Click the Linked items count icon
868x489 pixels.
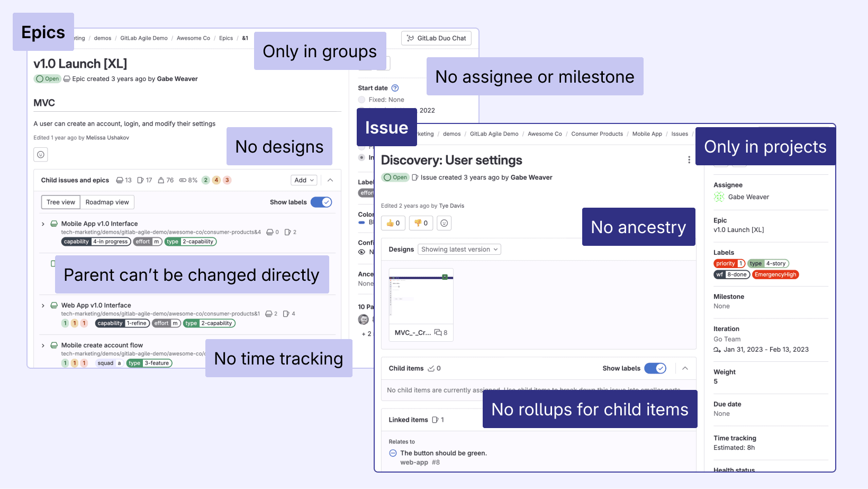coord(435,420)
